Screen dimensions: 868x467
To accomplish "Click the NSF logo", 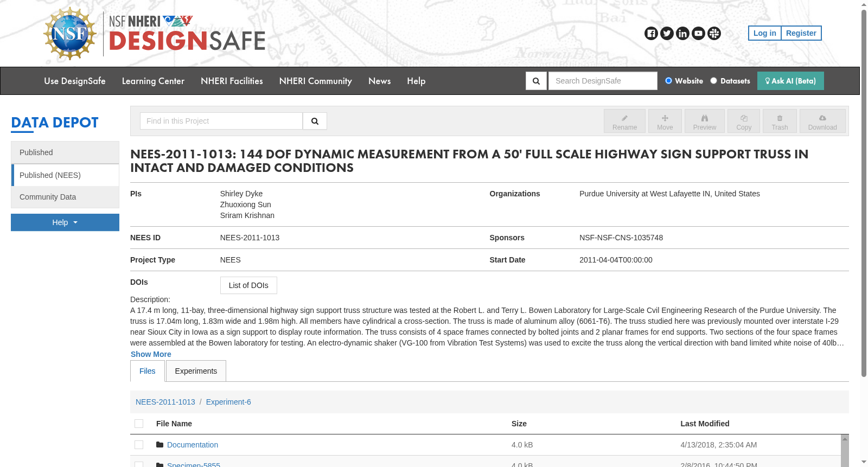I will pos(70,34).
